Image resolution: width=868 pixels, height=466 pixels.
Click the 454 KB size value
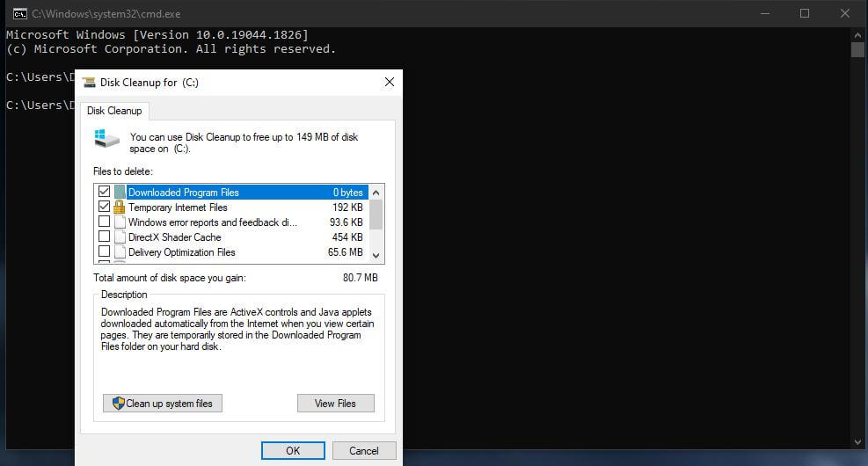coord(347,237)
